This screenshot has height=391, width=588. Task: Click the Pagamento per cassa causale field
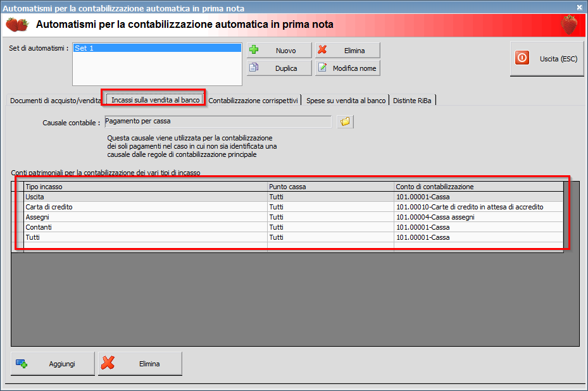click(x=218, y=121)
